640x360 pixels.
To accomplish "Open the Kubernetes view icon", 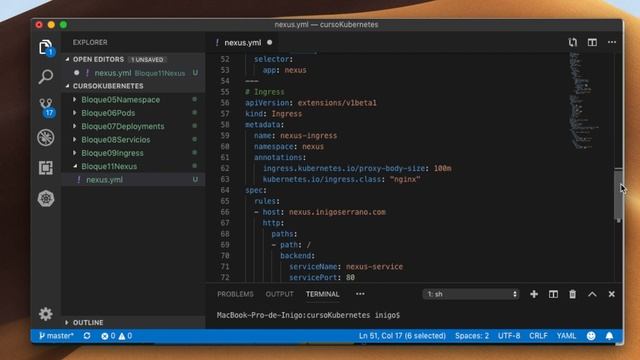I will coord(46,199).
